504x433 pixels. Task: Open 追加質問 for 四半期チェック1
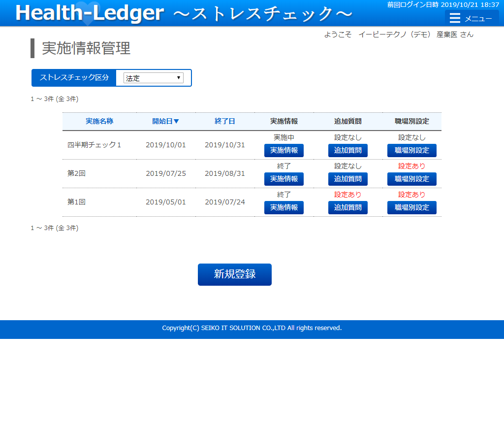347,150
